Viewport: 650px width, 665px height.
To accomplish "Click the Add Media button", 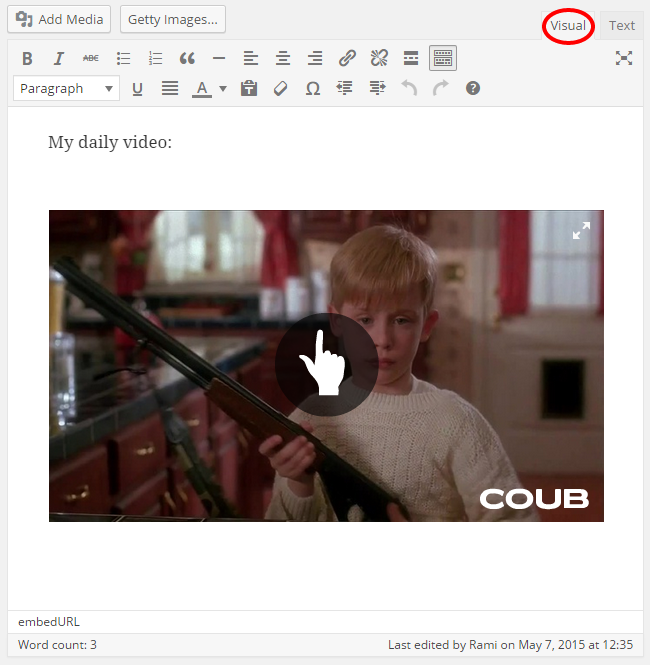I will (x=59, y=20).
